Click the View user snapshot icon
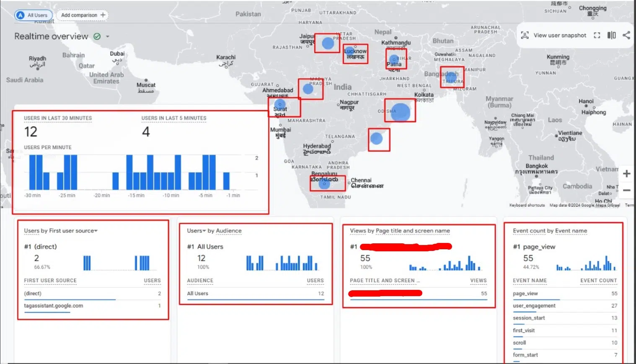Image resolution: width=636 pixels, height=364 pixels. click(x=525, y=36)
